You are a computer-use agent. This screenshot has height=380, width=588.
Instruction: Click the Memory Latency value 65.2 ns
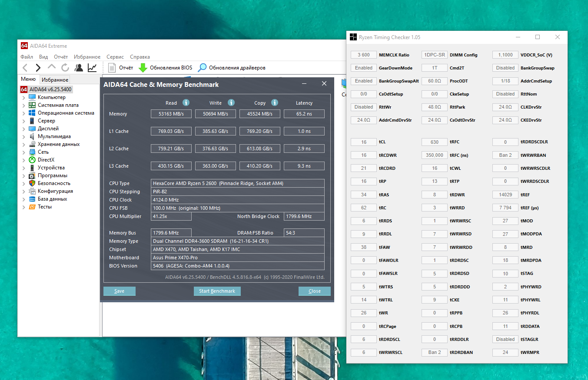[x=304, y=114]
